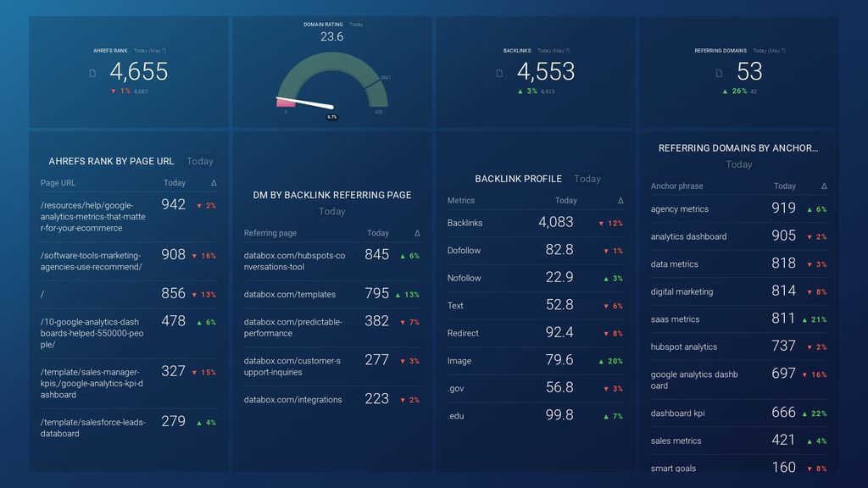Click the AHREFS RANK BY PAGE URL title

pos(111,161)
